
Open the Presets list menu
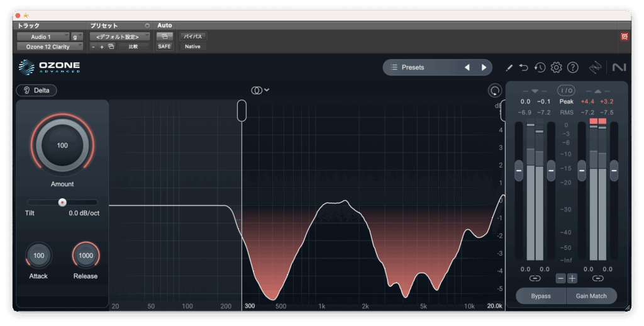point(421,67)
